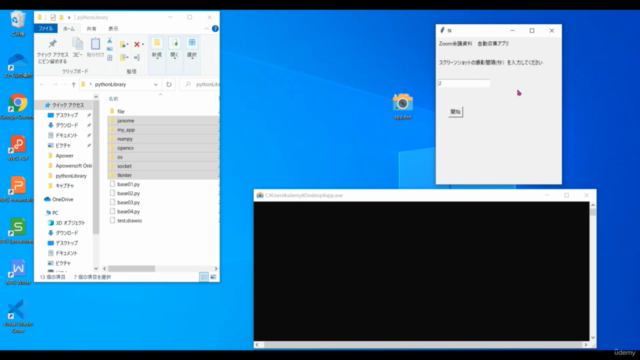
Task: Select the base04.py file
Action: [x=128, y=212]
